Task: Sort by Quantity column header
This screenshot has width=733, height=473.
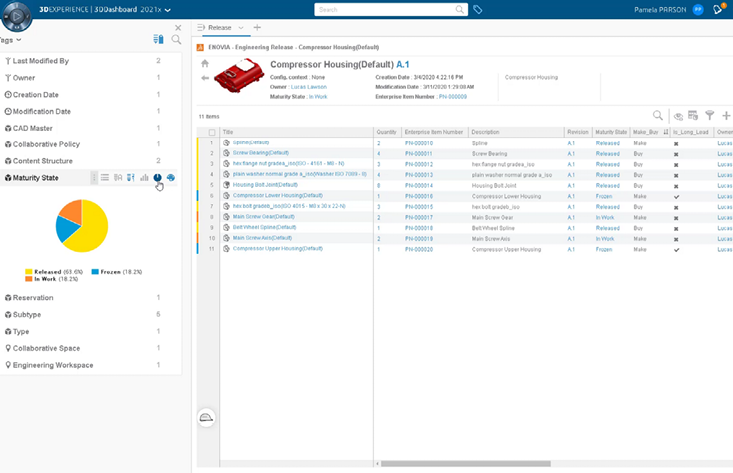Action: coord(387,132)
